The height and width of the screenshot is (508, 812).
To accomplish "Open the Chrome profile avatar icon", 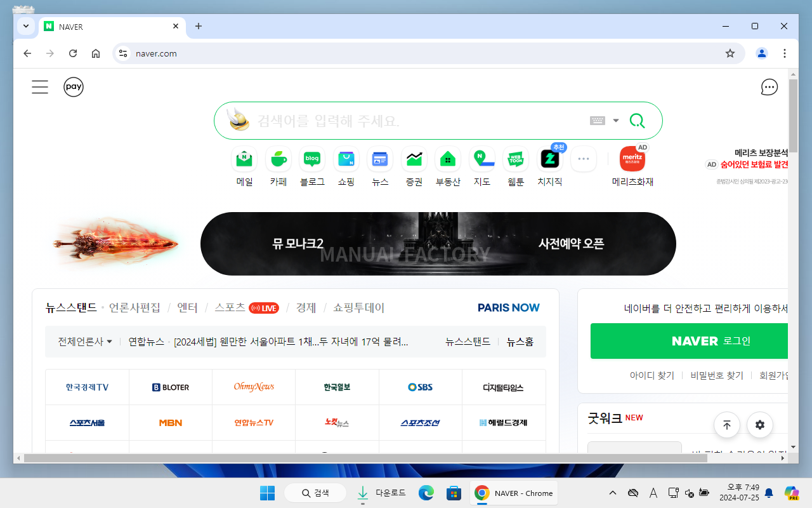I will click(x=762, y=53).
